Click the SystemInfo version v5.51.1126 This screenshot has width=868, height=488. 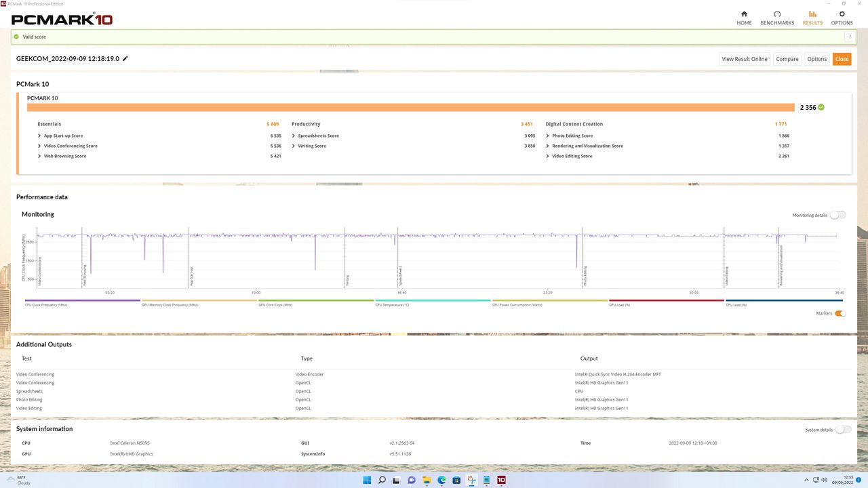(400, 454)
